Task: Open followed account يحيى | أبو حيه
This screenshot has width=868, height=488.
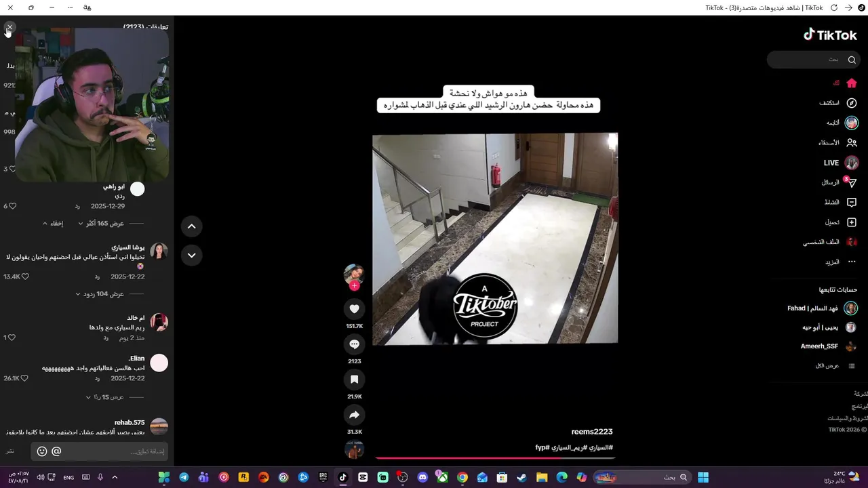Action: [x=829, y=327]
